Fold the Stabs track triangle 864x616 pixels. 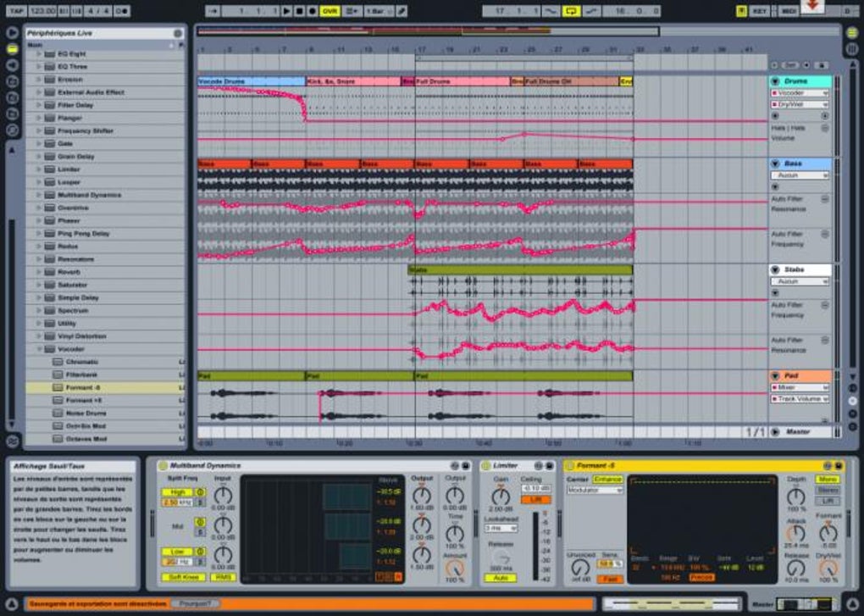(x=775, y=269)
